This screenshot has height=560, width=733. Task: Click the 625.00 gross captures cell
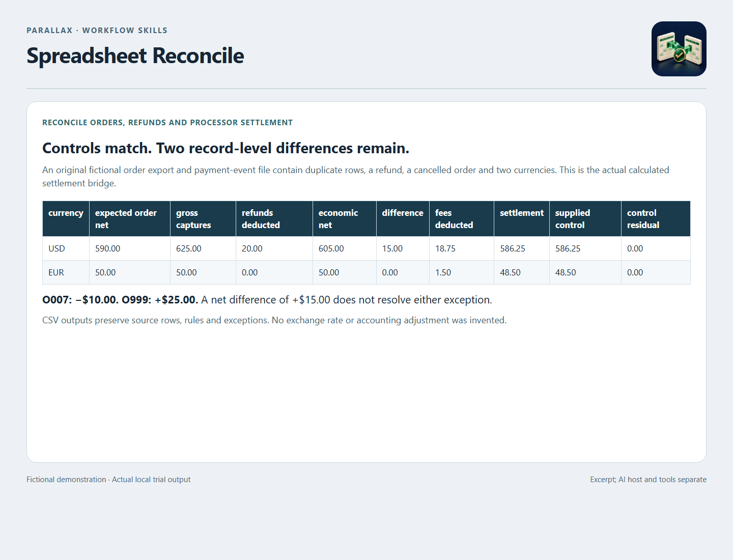203,248
